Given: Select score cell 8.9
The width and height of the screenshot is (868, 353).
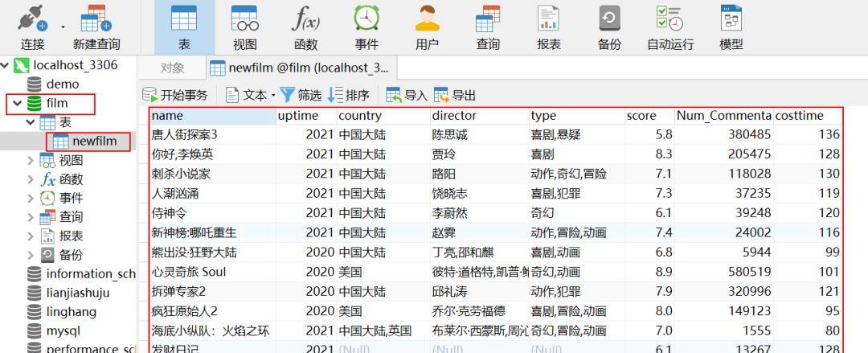Looking at the screenshot, I should coord(649,272).
